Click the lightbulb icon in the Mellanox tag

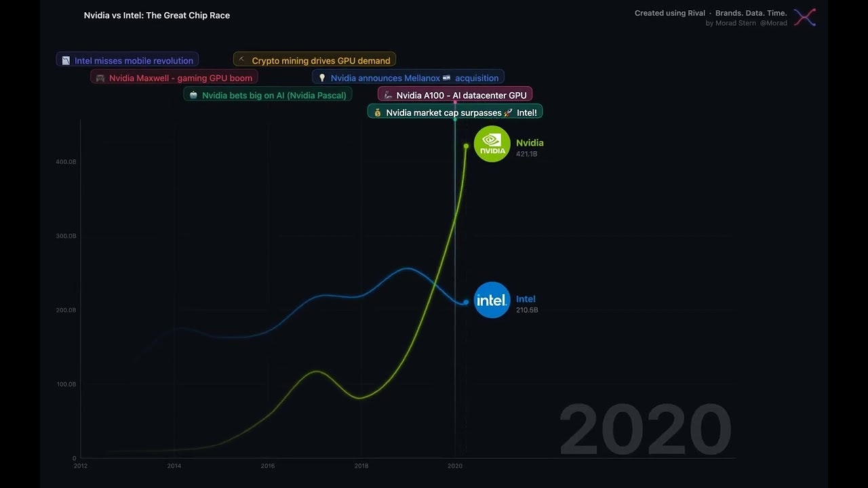[x=322, y=78]
